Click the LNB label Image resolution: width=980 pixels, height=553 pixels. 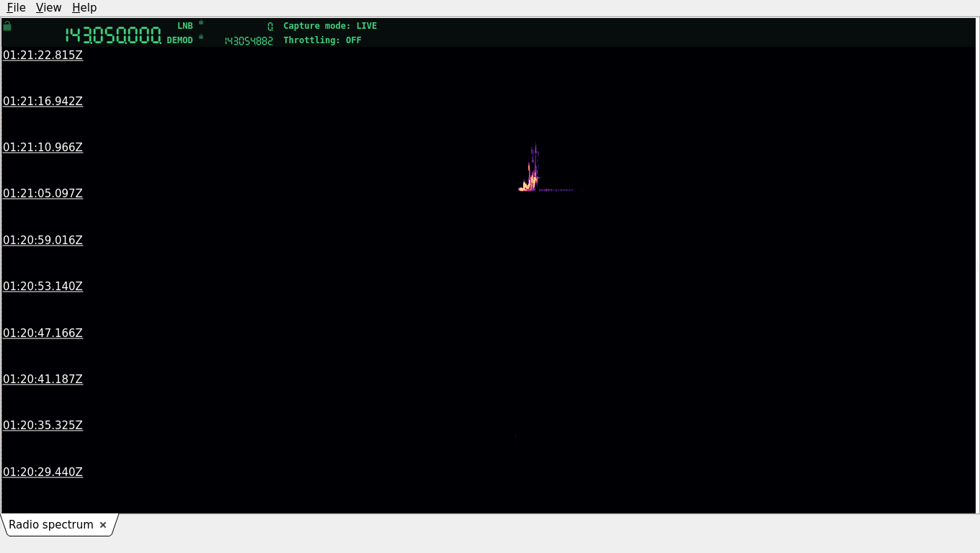tap(185, 26)
